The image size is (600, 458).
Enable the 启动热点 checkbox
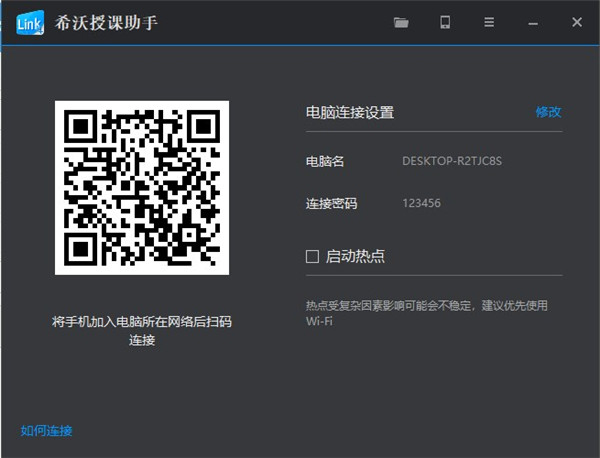[312, 256]
